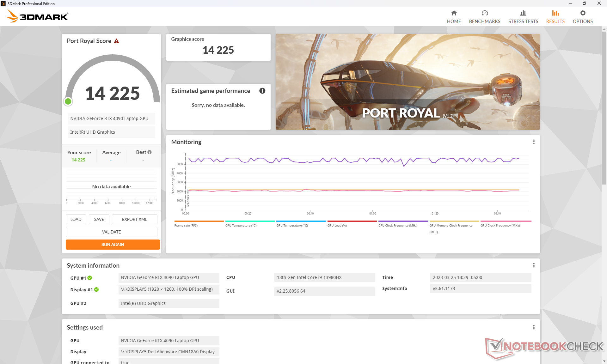Viewport: 607px width, 364px height.
Task: Open the Monitoring panel three-dot menu
Action: click(534, 142)
